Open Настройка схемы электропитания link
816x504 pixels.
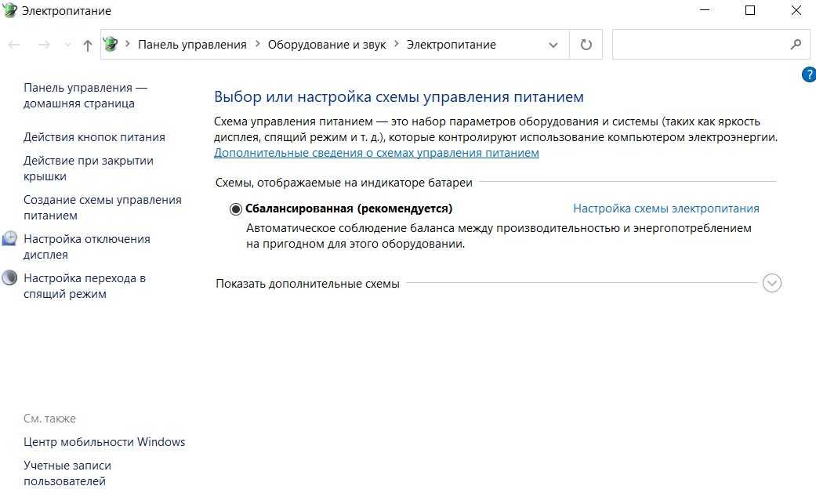tap(665, 208)
